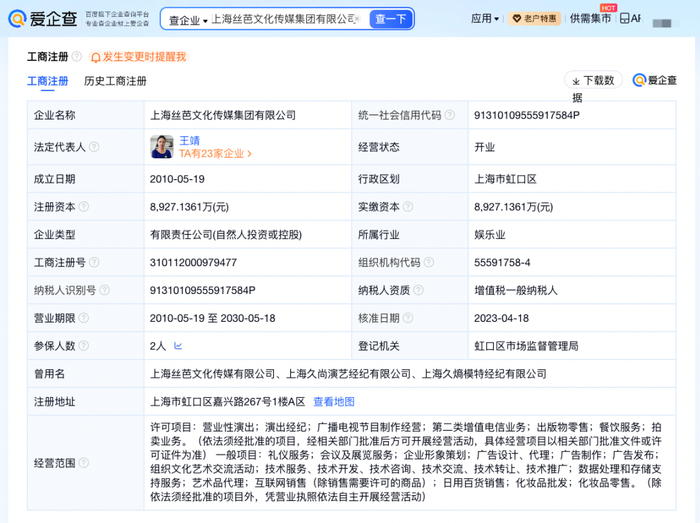Click the 爱企查 watermark logo near download
The height and width of the screenshot is (523, 700).
(x=654, y=80)
